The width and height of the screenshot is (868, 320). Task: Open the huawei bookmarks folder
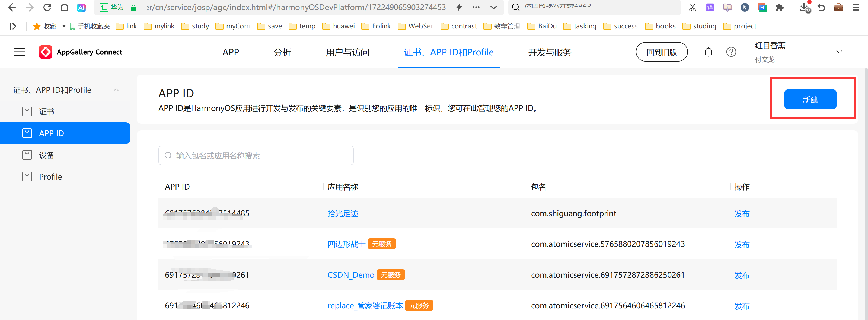[339, 26]
